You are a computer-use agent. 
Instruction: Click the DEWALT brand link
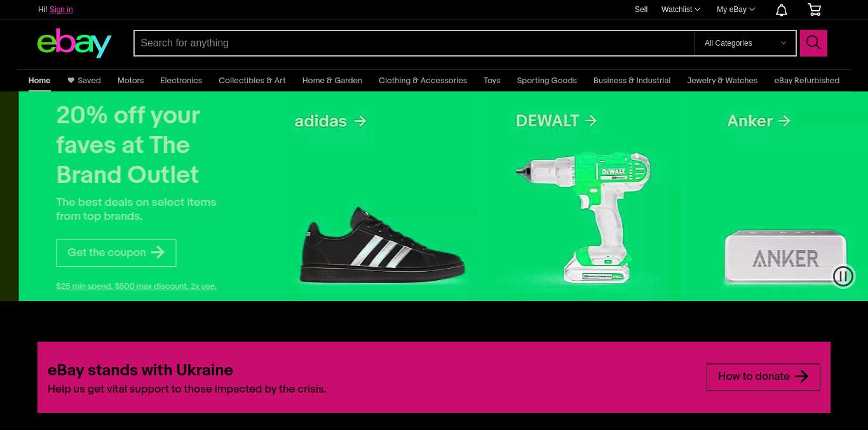[x=557, y=121]
